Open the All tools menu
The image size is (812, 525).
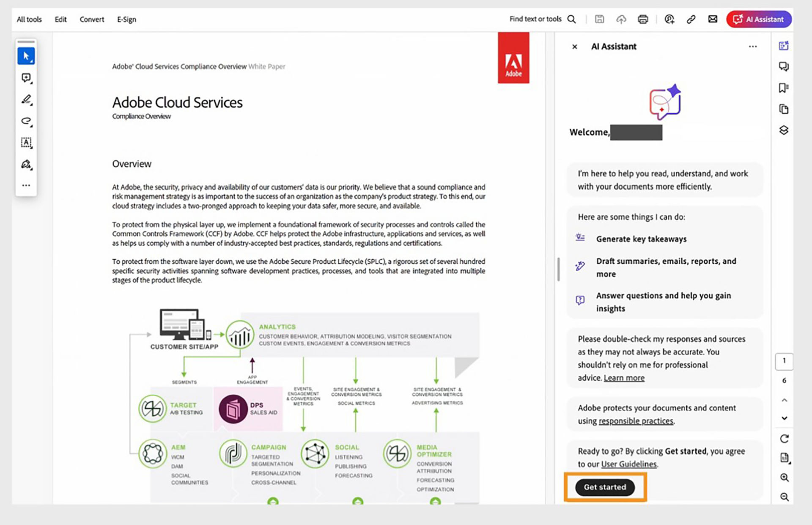[x=29, y=19]
